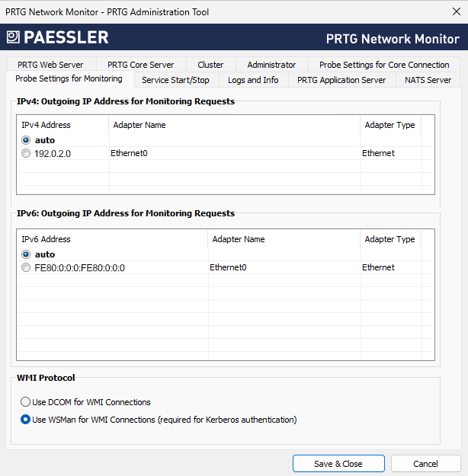
Task: Open Probe Settings for Core Connection tab
Action: [384, 65]
